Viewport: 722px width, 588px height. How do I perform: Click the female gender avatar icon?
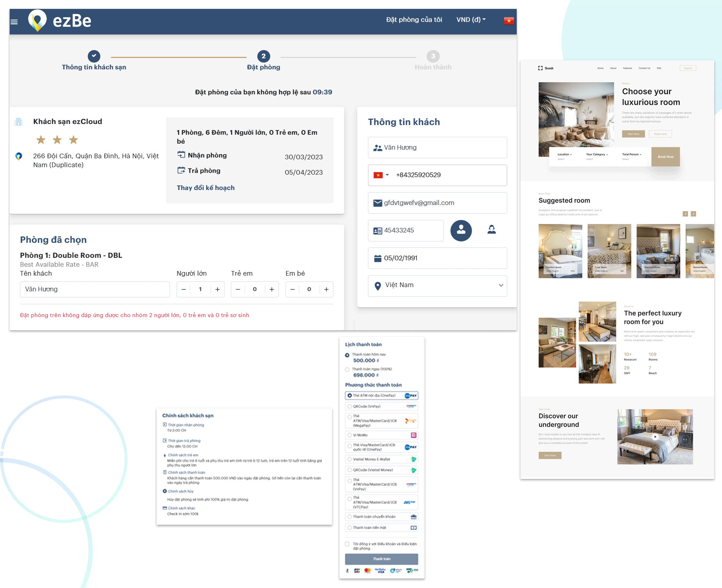tap(492, 230)
